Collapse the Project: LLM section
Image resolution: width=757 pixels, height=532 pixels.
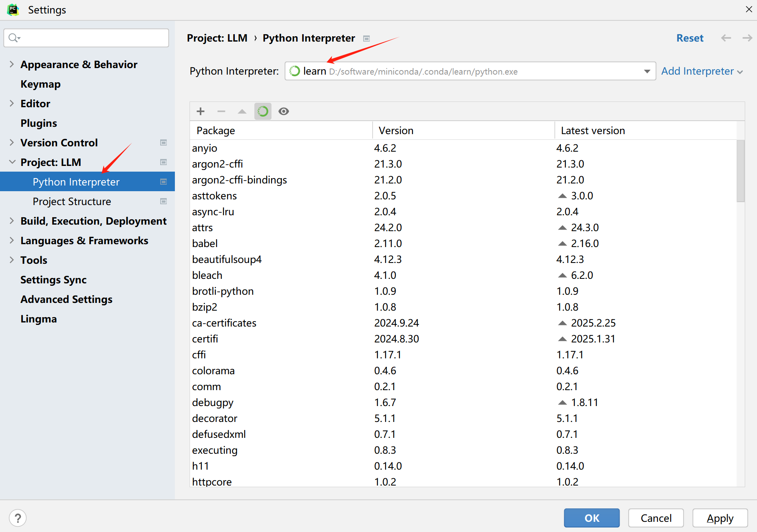[12, 162]
